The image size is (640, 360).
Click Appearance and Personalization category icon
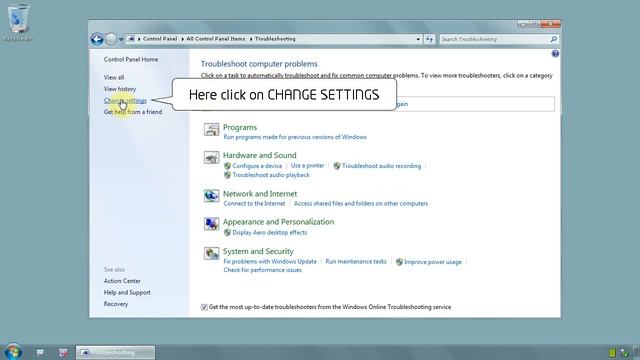coord(211,224)
